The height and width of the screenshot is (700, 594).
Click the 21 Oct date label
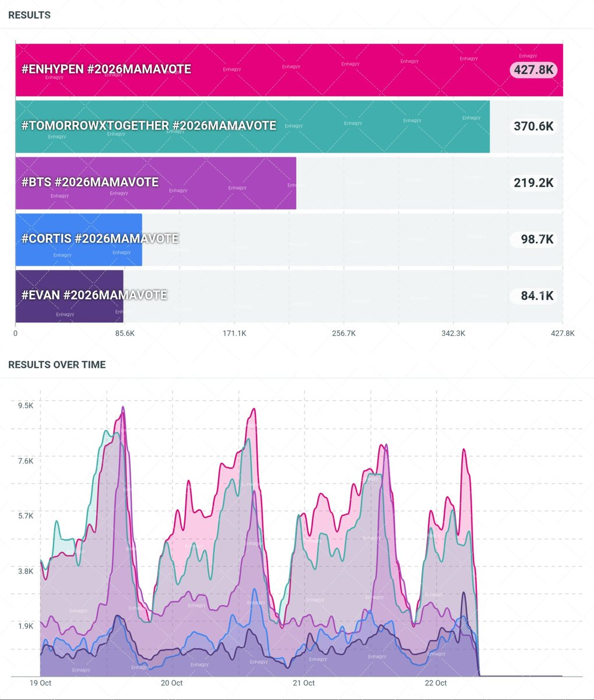tap(304, 683)
